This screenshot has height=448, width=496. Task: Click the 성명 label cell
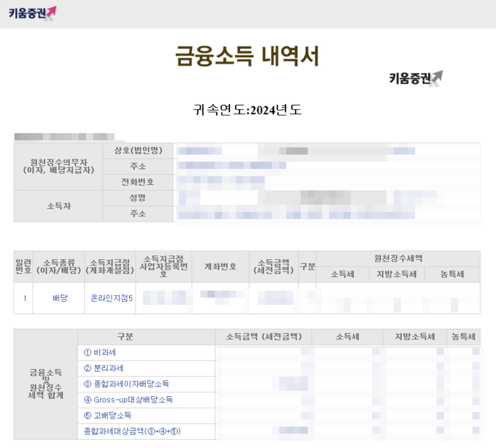(138, 198)
